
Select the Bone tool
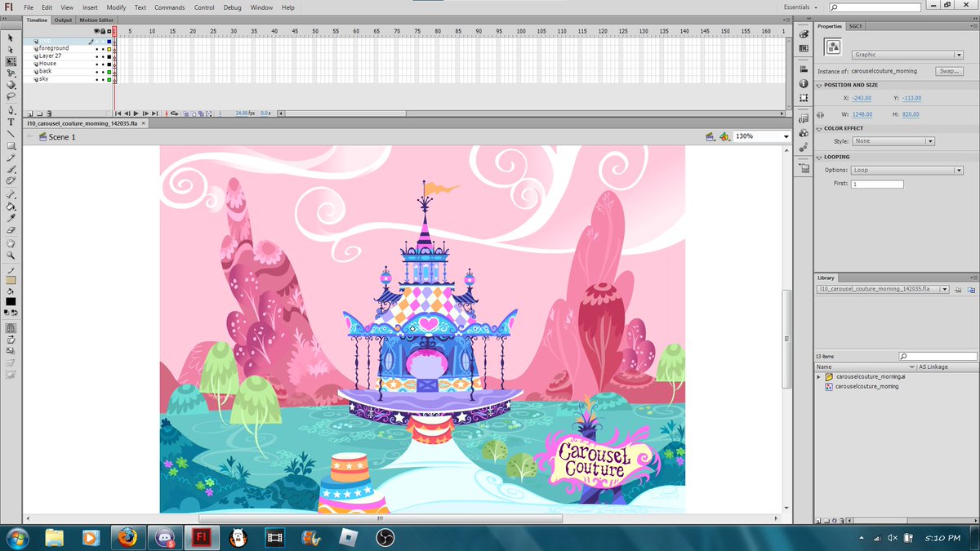[x=11, y=194]
